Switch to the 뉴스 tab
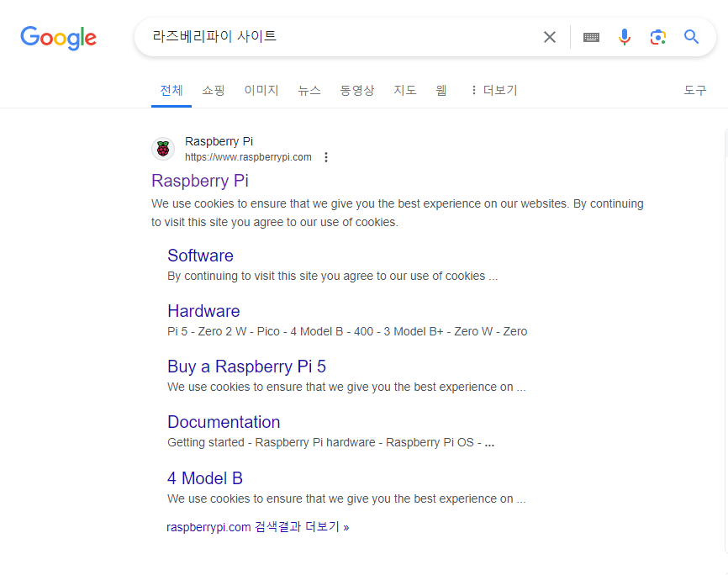728x575 pixels. click(309, 90)
